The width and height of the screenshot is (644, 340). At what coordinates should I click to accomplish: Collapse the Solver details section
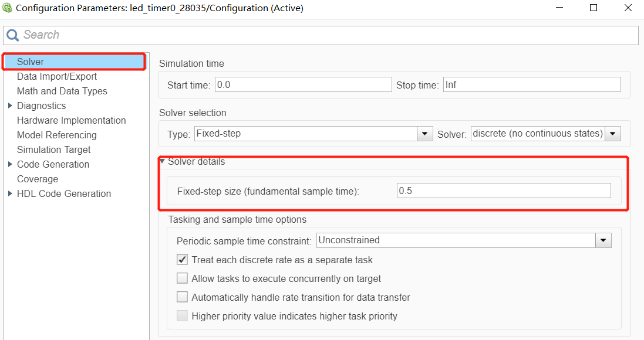point(162,161)
